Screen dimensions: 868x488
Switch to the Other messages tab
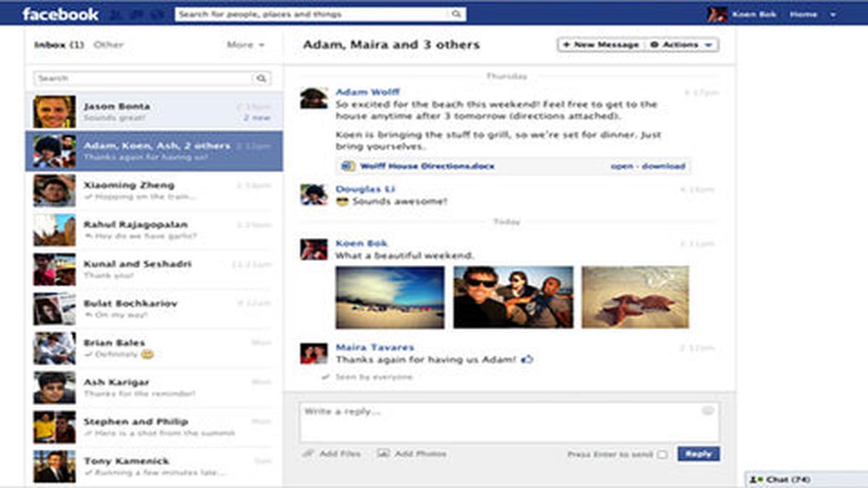click(108, 45)
